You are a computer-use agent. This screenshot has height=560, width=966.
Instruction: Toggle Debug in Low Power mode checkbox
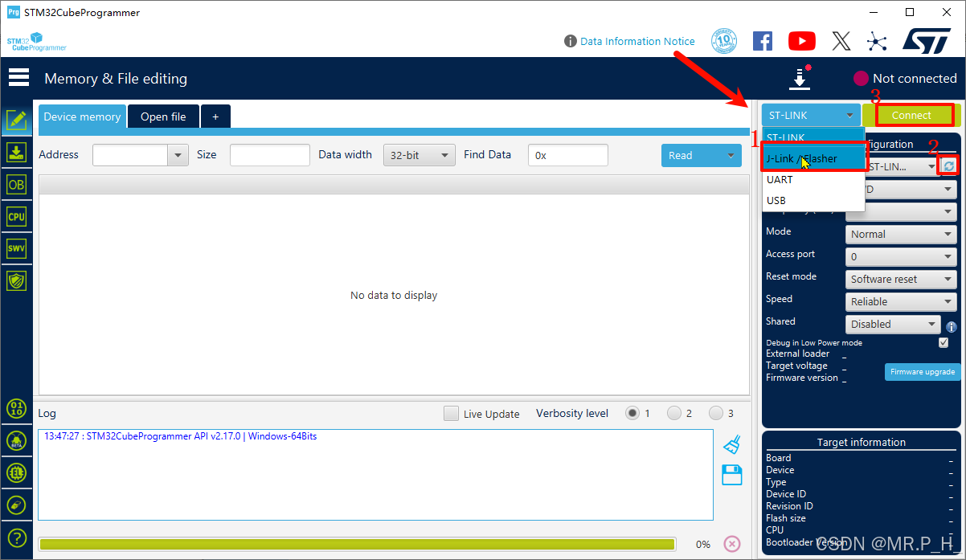click(943, 342)
